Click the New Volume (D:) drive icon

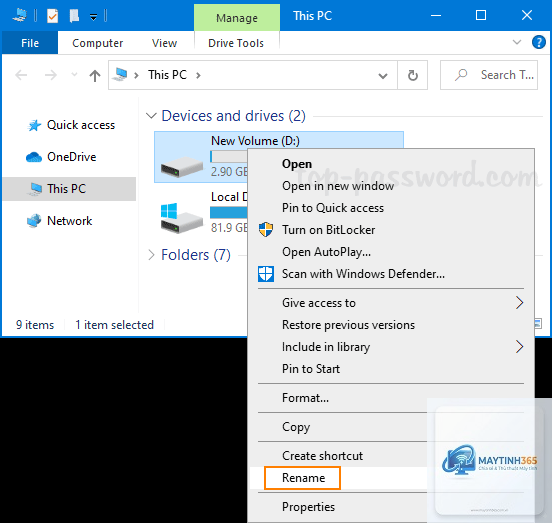[x=182, y=167]
